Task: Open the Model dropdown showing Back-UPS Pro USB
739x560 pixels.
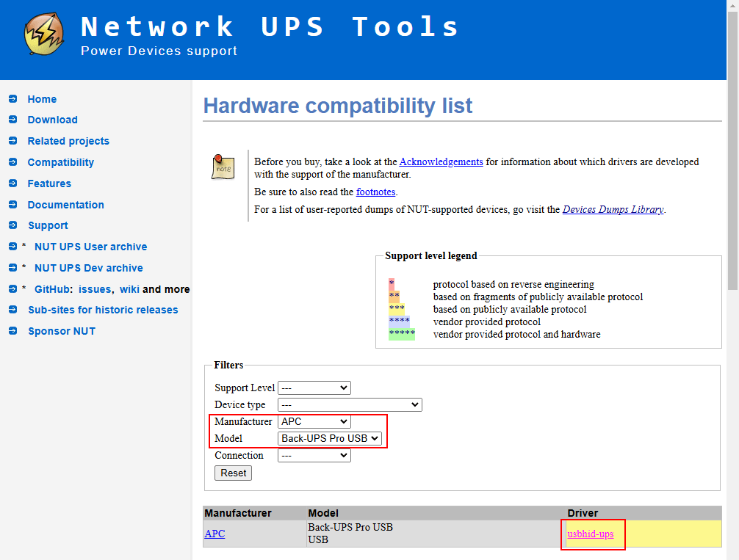Action: (329, 438)
